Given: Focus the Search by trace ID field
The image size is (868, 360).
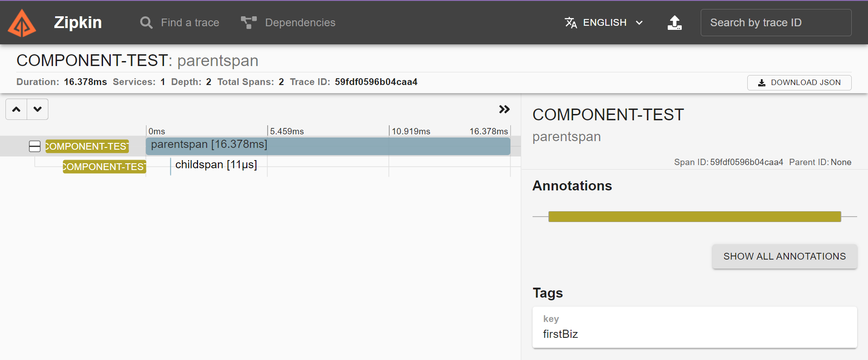Looking at the screenshot, I should click(x=776, y=23).
